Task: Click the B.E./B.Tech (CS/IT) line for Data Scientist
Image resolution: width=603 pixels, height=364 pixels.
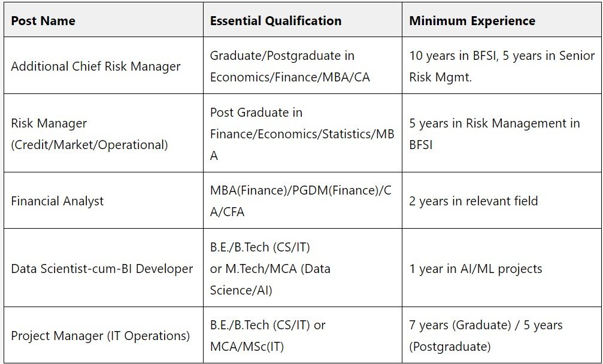Action: tap(260, 247)
